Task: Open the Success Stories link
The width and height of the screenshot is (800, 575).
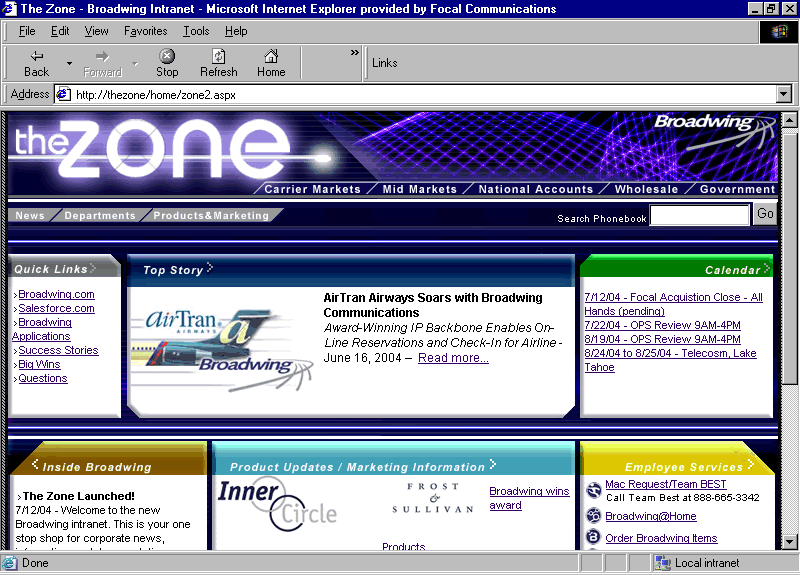Action: click(58, 350)
